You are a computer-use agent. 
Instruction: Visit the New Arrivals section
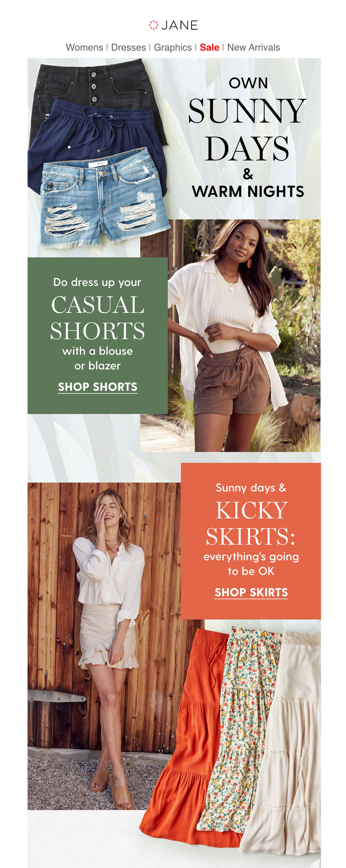[x=253, y=48]
